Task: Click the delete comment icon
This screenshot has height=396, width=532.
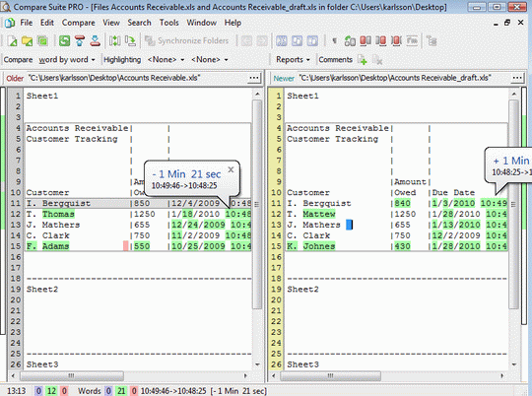Action: (377, 60)
